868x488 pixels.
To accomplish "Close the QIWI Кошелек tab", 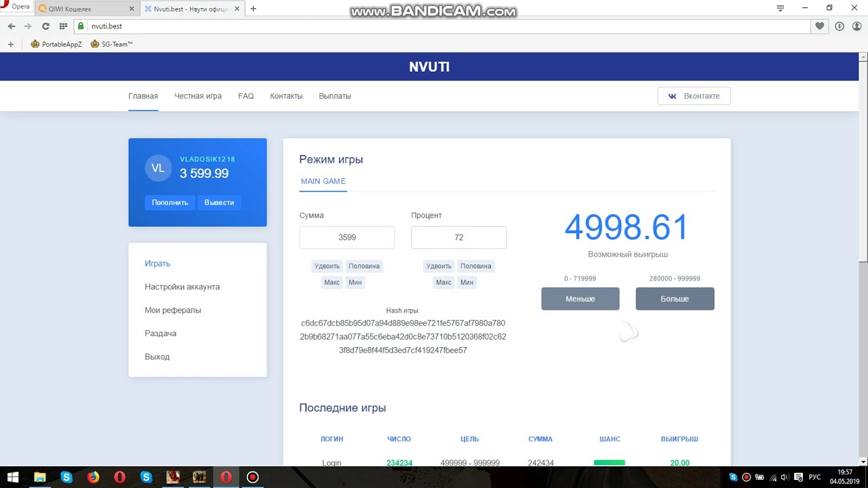I will (x=132, y=9).
